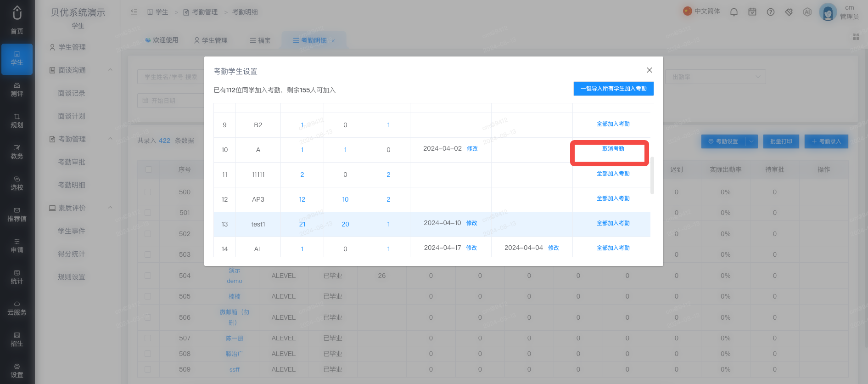Tick the checkbox for row 509

click(x=148, y=369)
